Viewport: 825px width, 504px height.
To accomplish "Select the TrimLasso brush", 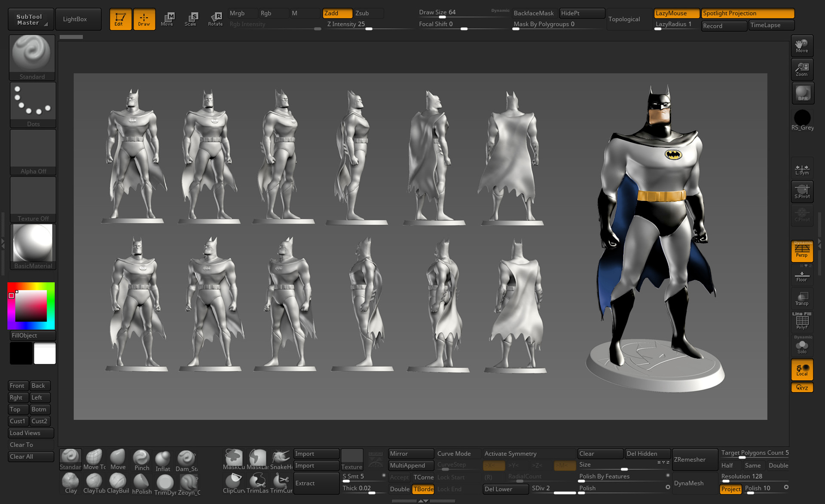I will pyautogui.click(x=257, y=483).
